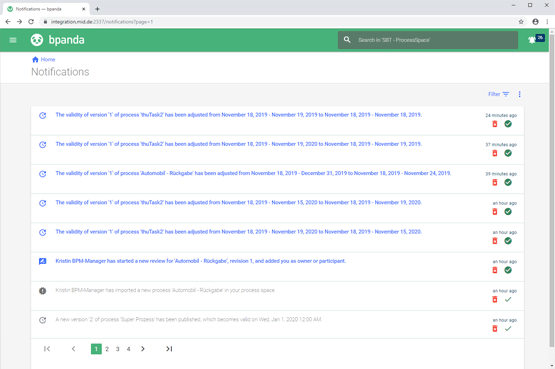Screen dimensions: 555x369
Task: Mark read the thuTask2 notification ending November 19, 2020
Action: coord(508,212)
